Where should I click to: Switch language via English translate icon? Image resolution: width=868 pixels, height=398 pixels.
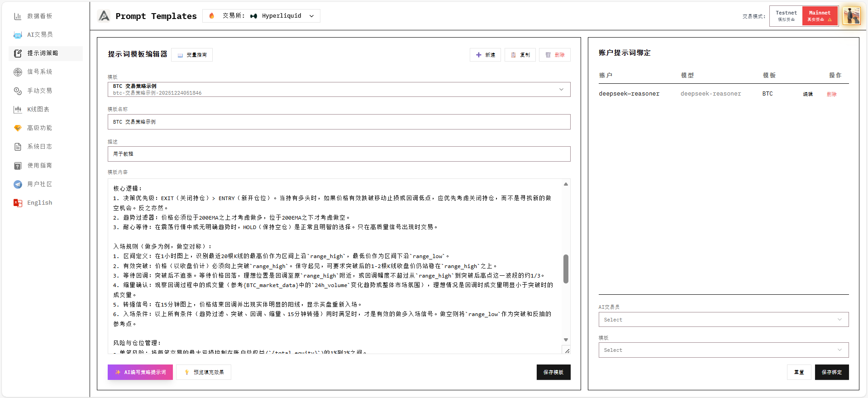(x=18, y=203)
